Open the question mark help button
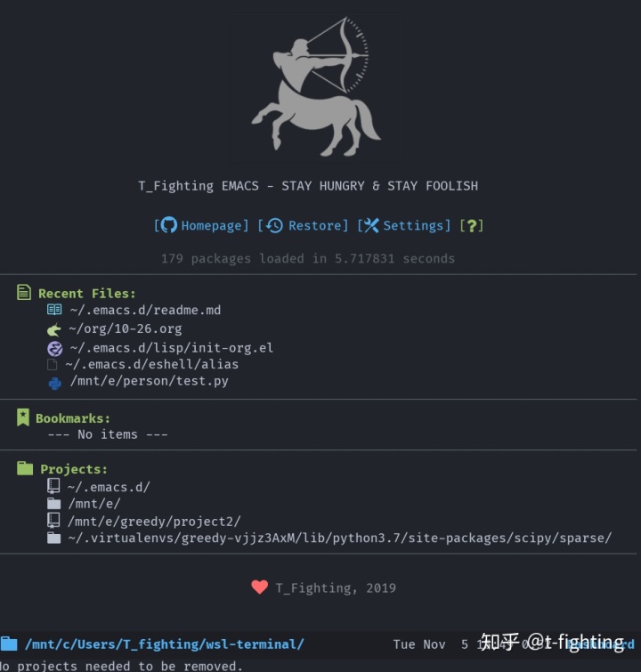641x672 pixels. point(471,225)
